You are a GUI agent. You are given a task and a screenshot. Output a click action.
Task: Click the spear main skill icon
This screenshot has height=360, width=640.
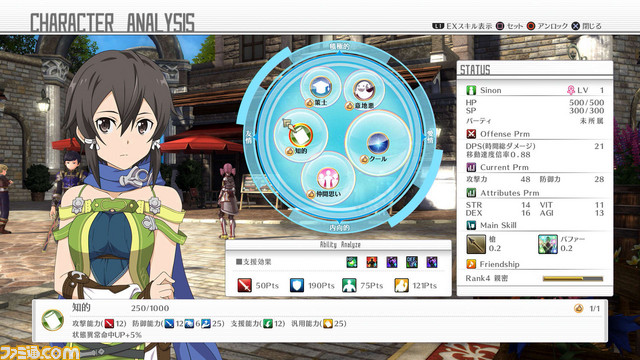[476, 244]
